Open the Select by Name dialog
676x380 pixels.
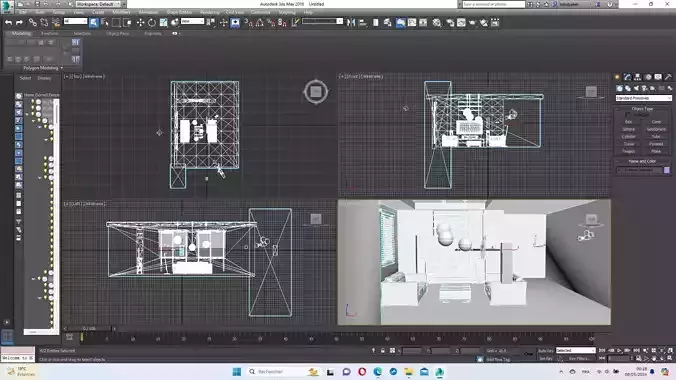(105, 22)
